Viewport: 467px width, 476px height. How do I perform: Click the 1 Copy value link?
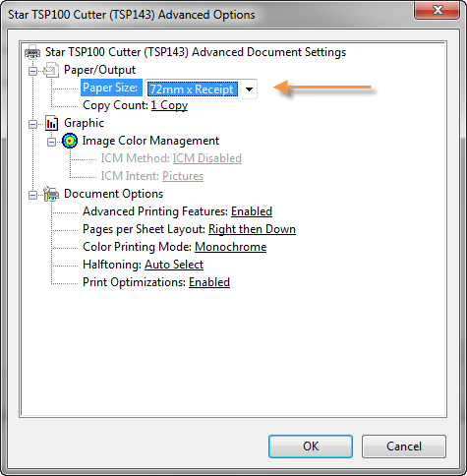coord(169,105)
